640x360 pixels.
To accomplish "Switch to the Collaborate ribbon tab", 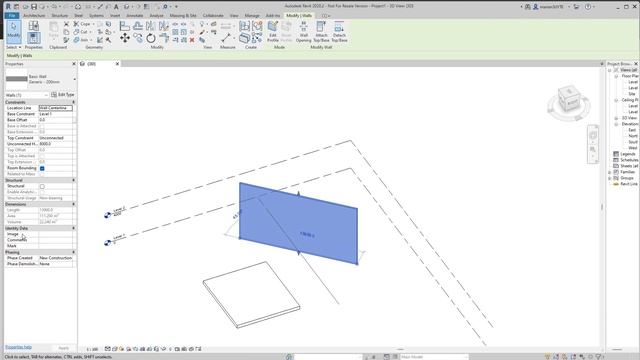I will (x=213, y=16).
